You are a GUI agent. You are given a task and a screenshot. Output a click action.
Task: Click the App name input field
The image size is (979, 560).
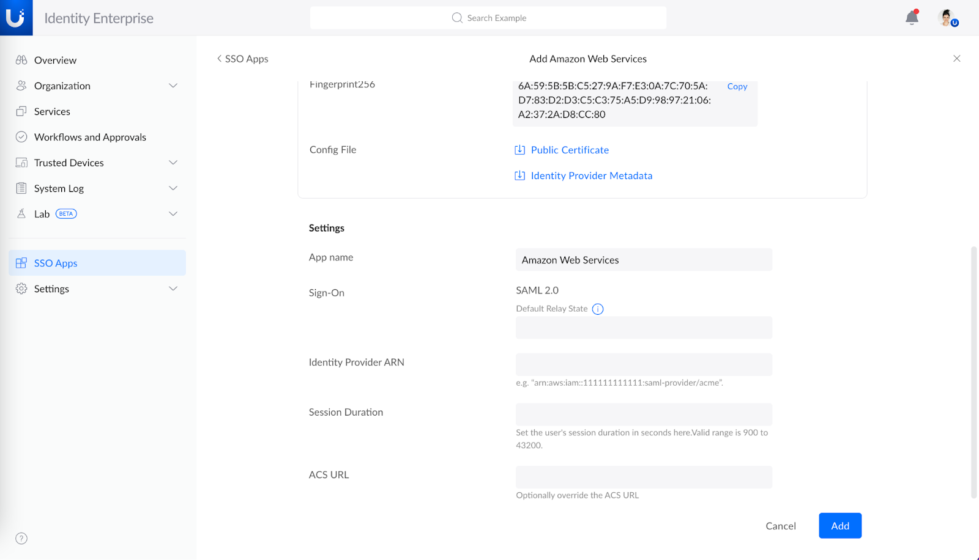coord(644,260)
